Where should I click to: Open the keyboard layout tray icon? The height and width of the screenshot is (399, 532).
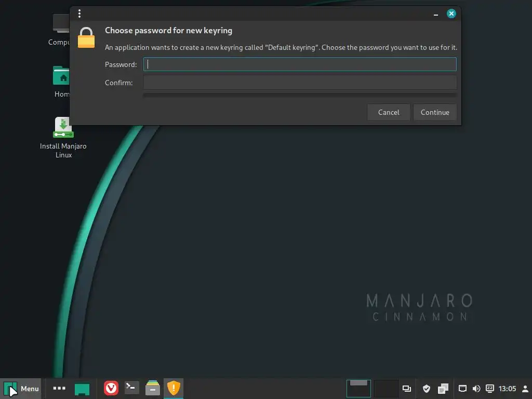click(x=489, y=389)
